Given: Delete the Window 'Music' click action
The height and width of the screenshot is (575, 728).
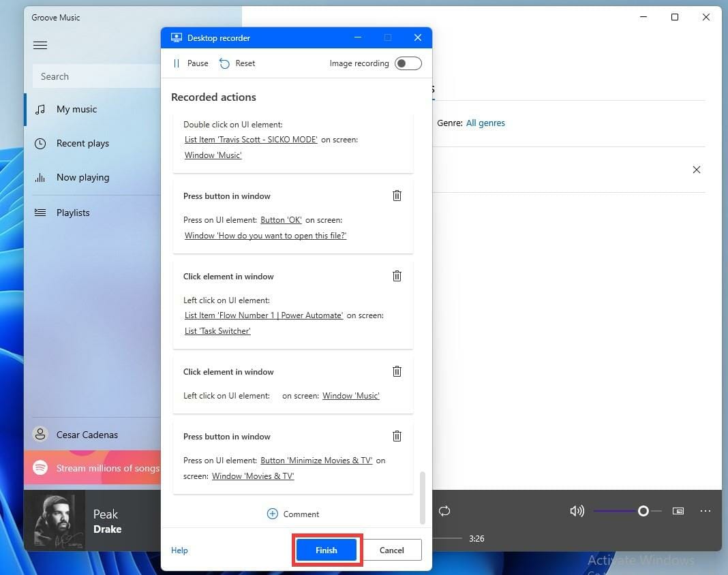Looking at the screenshot, I should (x=397, y=371).
